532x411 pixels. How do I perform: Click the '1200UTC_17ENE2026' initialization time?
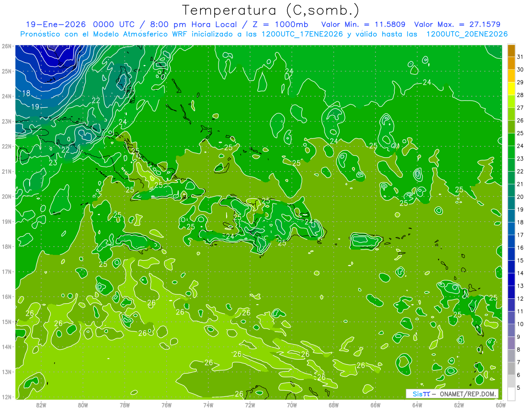tap(302, 34)
